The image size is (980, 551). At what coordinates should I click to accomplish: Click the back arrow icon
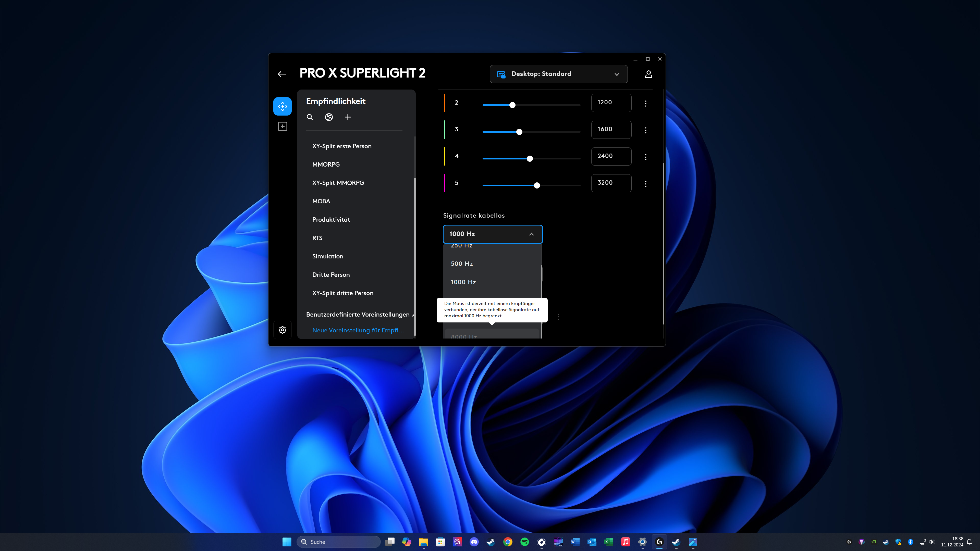point(281,74)
